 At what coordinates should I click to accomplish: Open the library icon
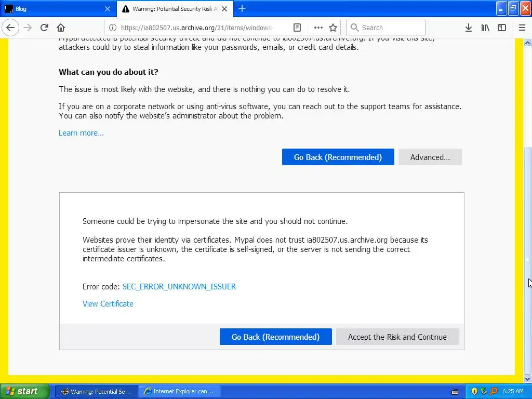(485, 28)
